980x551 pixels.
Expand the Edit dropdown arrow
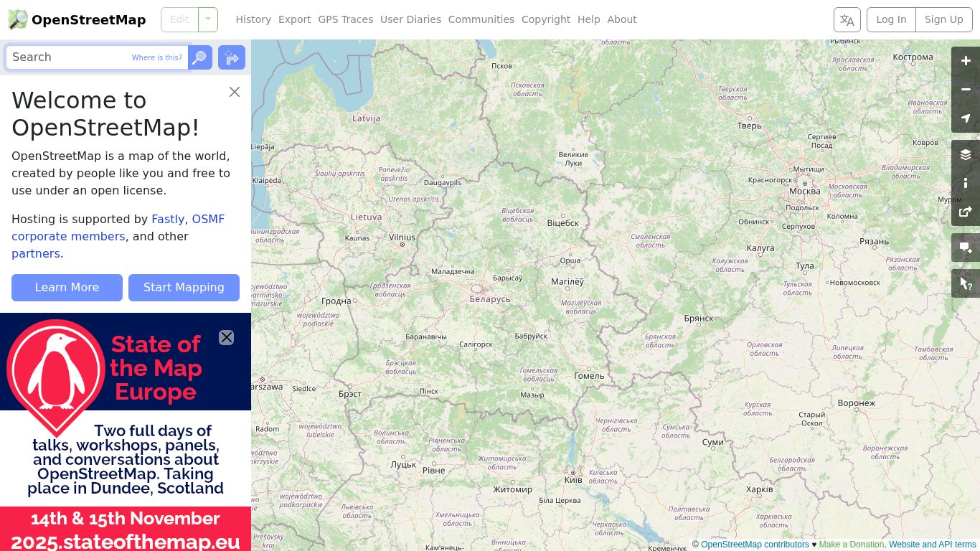(208, 19)
